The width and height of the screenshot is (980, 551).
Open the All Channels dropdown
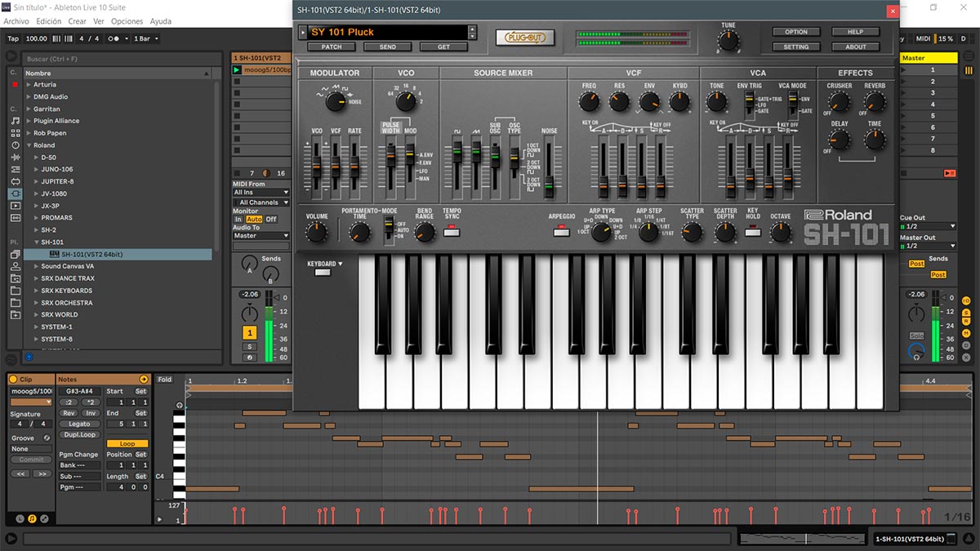click(261, 202)
